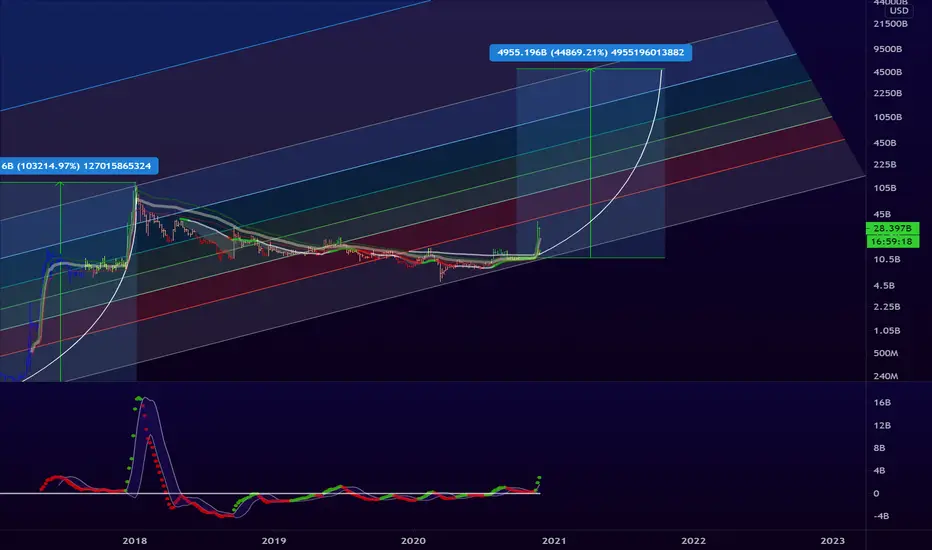
Task: Click the 1050B price axis label
Action: 887,117
